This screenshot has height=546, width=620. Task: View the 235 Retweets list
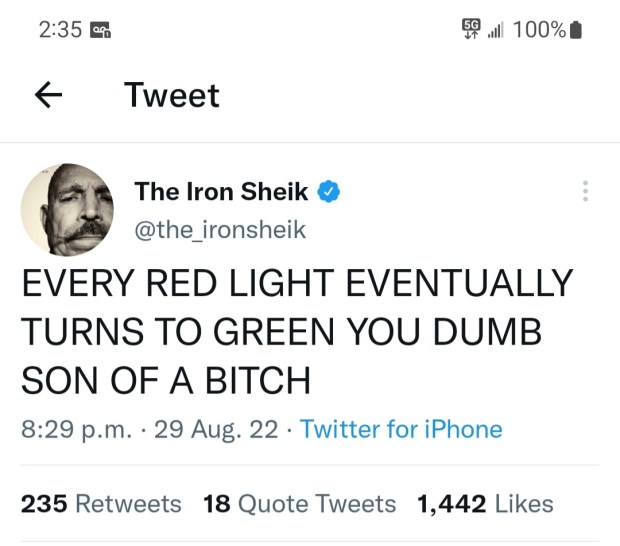tap(101, 503)
